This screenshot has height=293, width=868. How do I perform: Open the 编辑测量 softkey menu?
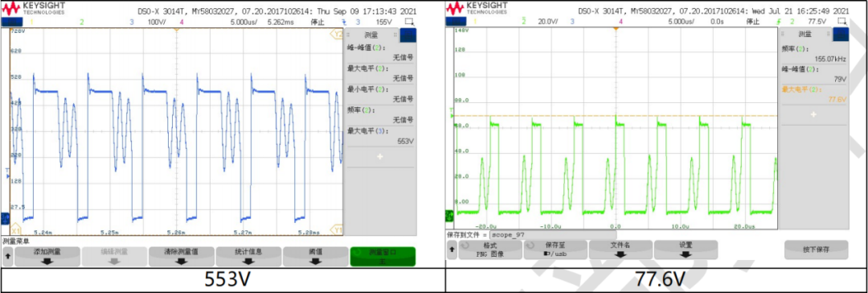pos(114,256)
